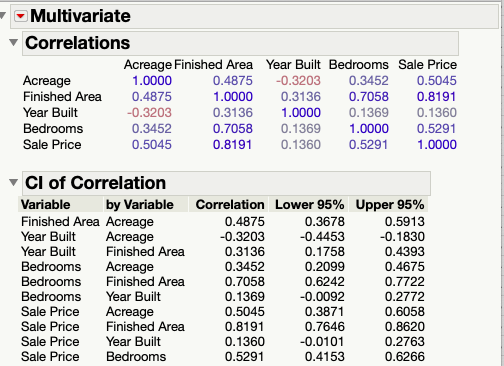Click the Lower 95% column header
Viewport: 504px width, 366px height.
pos(309,204)
